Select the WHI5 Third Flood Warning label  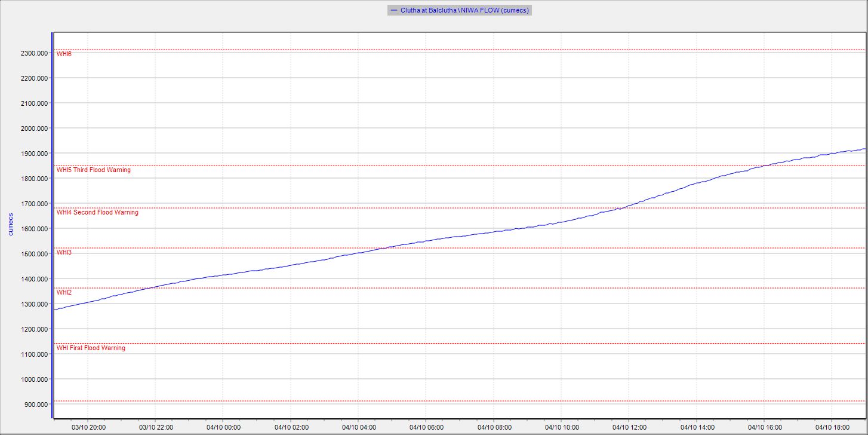point(93,170)
